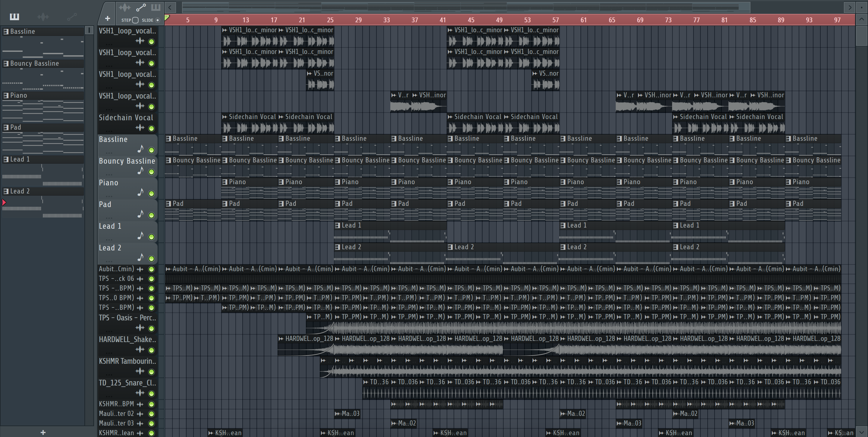Select Bassline pattern in the picker
The image size is (868, 437).
[x=43, y=31]
